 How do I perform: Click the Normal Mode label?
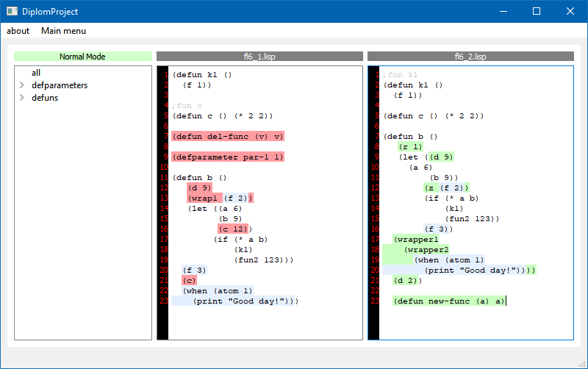82,57
